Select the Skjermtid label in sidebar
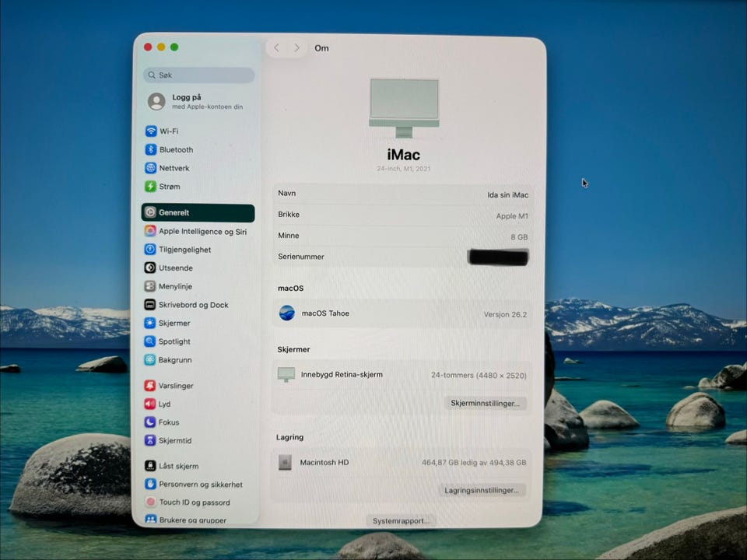747x560 pixels. (x=175, y=440)
